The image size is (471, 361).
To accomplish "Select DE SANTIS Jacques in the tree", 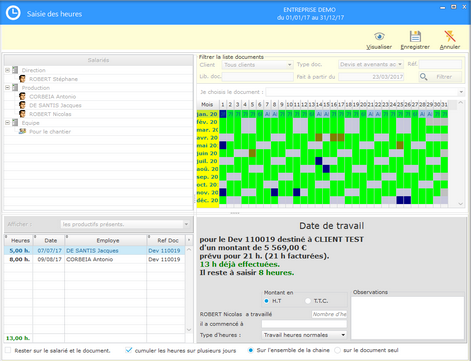I will pyautogui.click(x=55, y=105).
